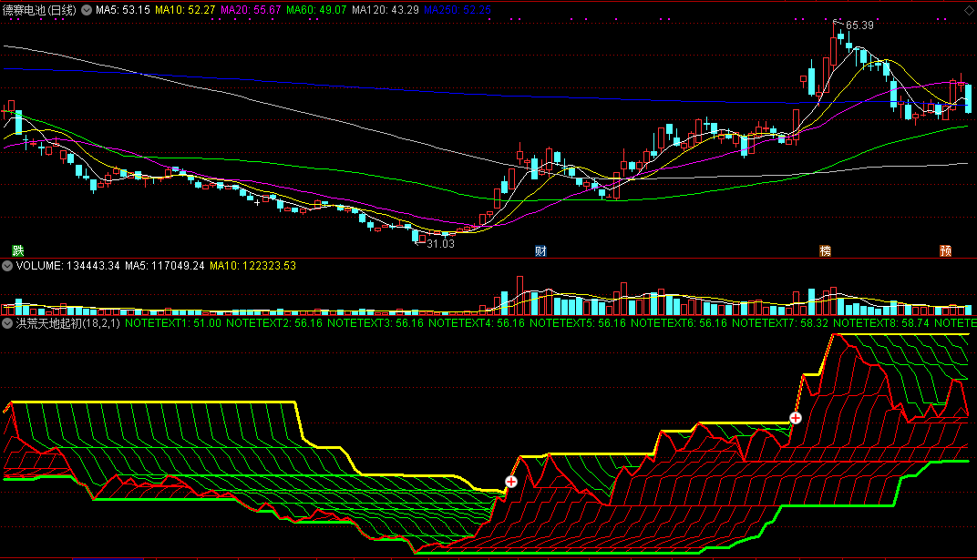Click the 跌 event marker
The width and height of the screenshot is (977, 560).
coord(18,250)
